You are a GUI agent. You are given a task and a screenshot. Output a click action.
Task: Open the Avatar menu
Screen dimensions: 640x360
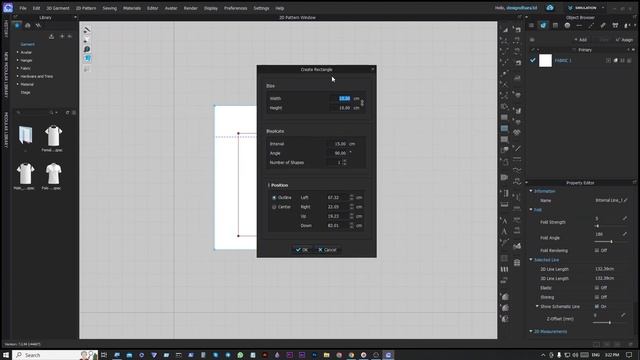pos(171,8)
